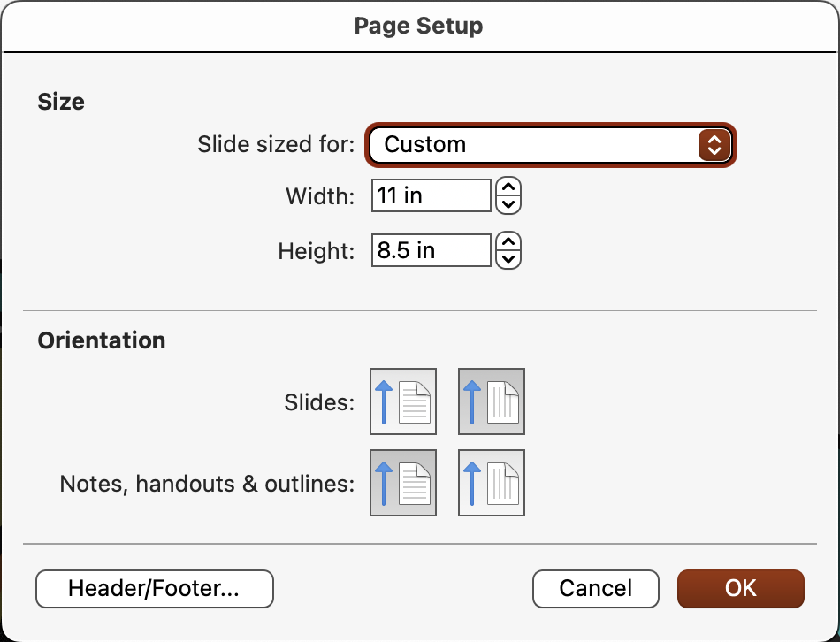The height and width of the screenshot is (642, 840).
Task: Dismiss the dialog with Cancel
Action: 595,588
